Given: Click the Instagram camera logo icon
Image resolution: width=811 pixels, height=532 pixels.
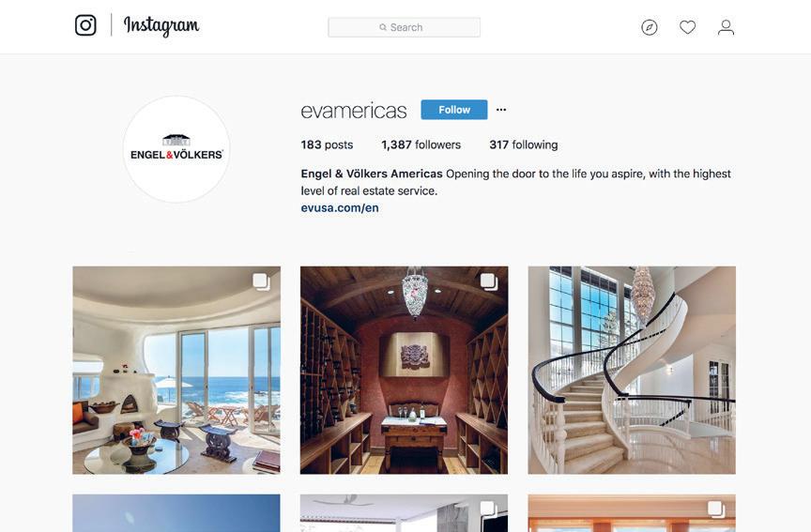Looking at the screenshot, I should 85,24.
